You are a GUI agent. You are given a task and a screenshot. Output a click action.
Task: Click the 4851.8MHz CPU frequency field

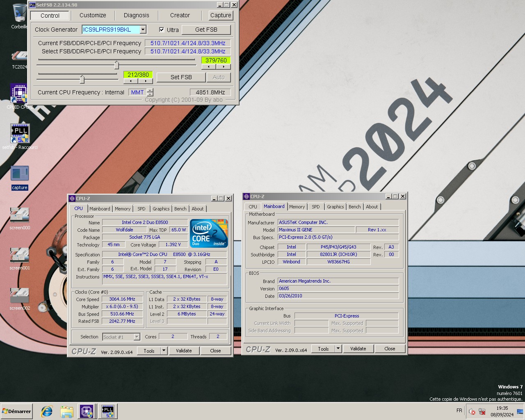point(210,92)
